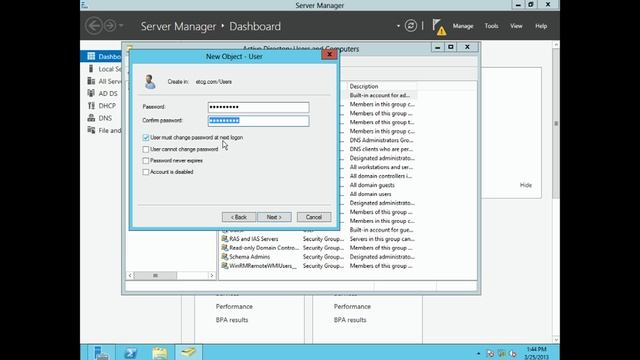Select the All Servers icon in sidebar
This screenshot has height=360, width=640.
point(91,81)
